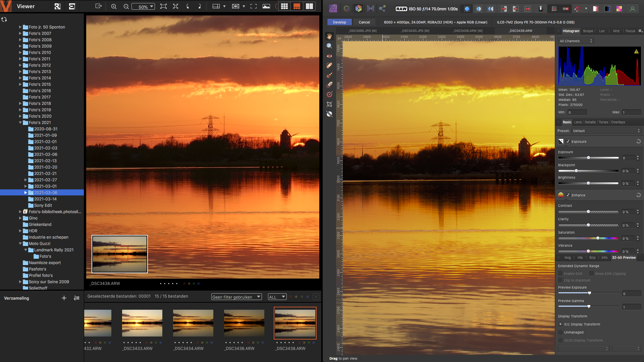Click Viewer zoom out magnifier

click(x=126, y=6)
